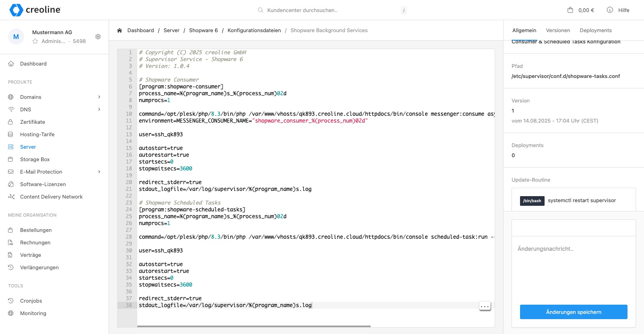
Task: Go to Konfigurationsdateien breadcrumb link
Action: 254,31
